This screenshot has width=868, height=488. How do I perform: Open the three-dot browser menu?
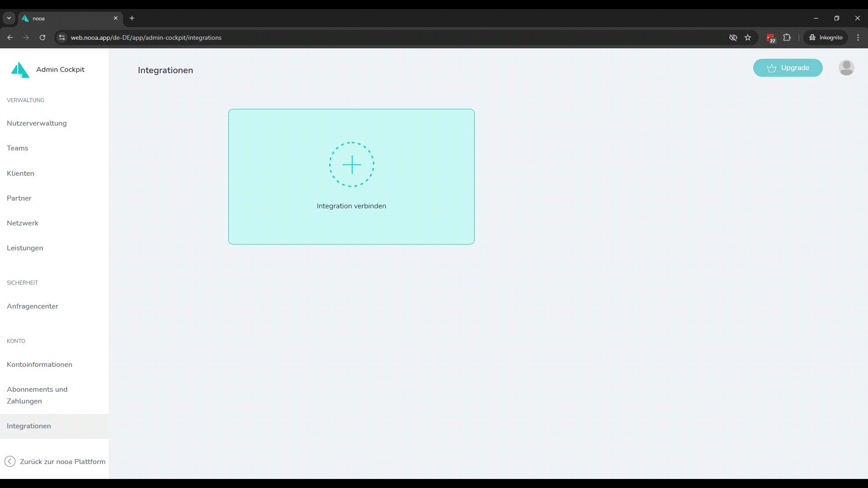857,38
